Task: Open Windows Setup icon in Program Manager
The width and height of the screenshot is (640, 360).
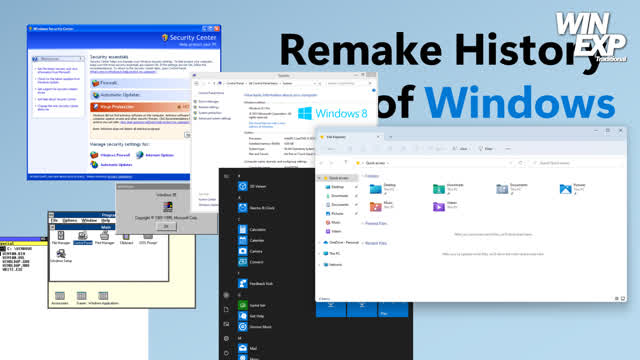Action: (61, 256)
